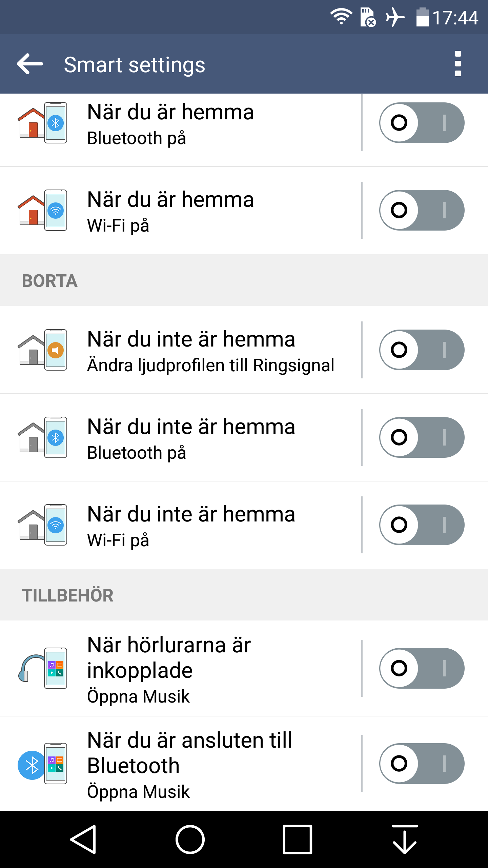Enable 'När du är hemma' Wi-Fi på switch
This screenshot has width=488, height=868.
(422, 210)
